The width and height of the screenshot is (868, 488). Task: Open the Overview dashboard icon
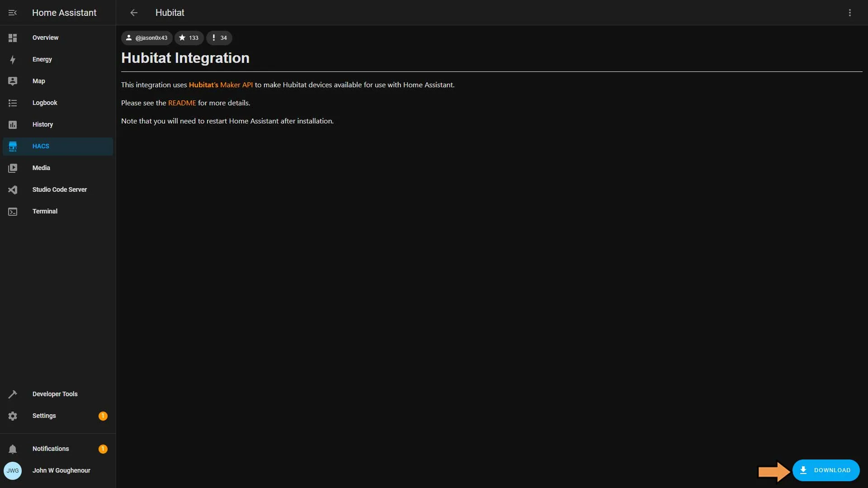coord(13,38)
